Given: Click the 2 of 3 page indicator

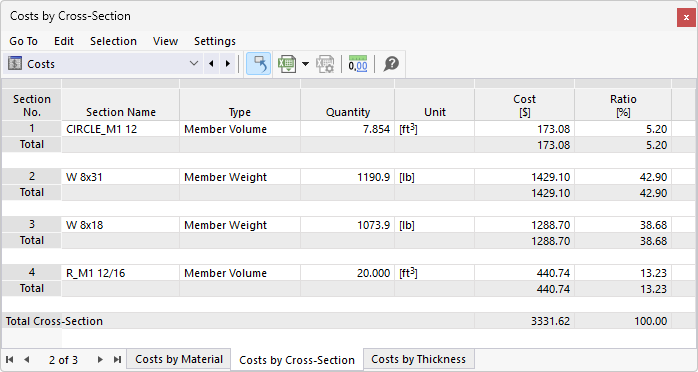Looking at the screenshot, I should click(x=63, y=360).
